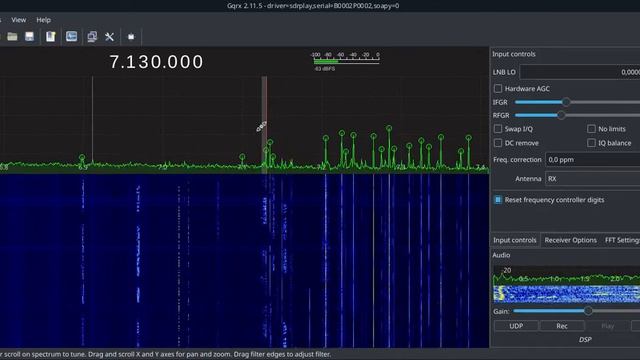Click the Gqrx 2.11.5 window title bar

[x=313, y=6]
